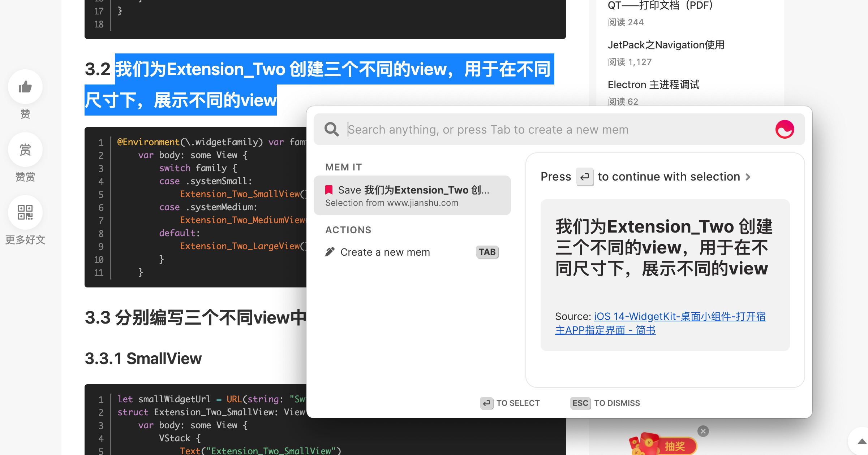
Task: Expand continue with selection chevron
Action: click(748, 177)
